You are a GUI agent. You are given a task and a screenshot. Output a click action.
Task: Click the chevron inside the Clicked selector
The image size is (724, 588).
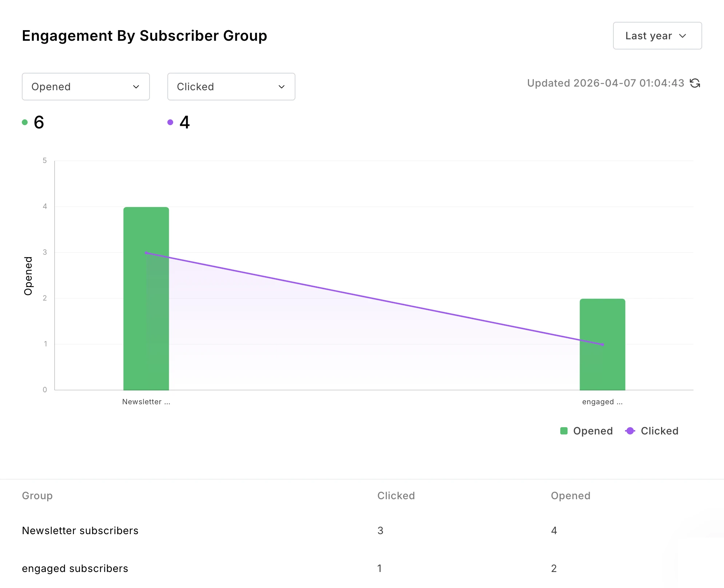point(281,87)
